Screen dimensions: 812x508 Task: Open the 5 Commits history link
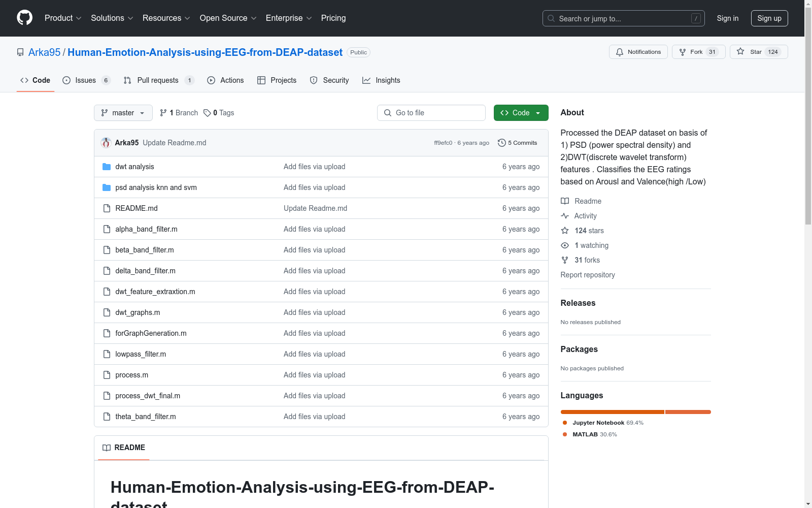click(518, 143)
